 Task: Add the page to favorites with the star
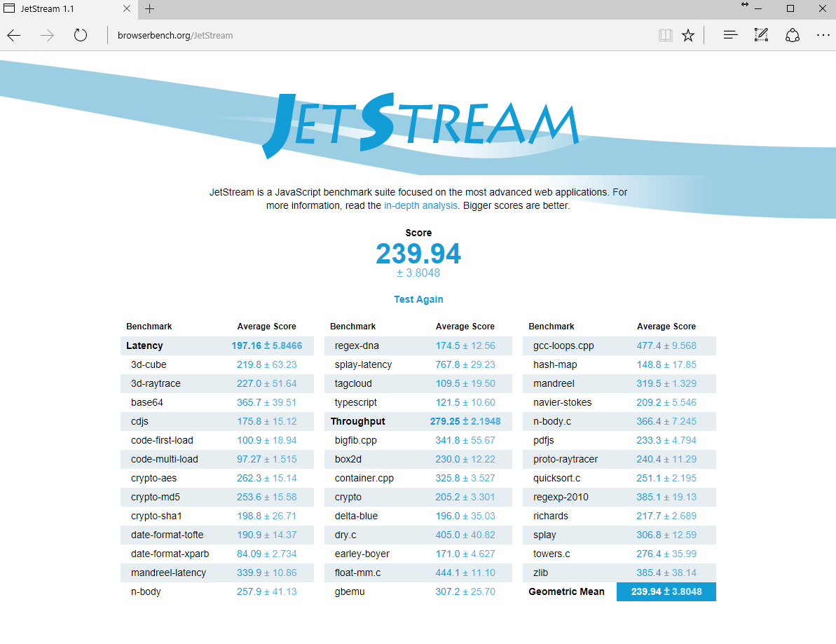[688, 35]
